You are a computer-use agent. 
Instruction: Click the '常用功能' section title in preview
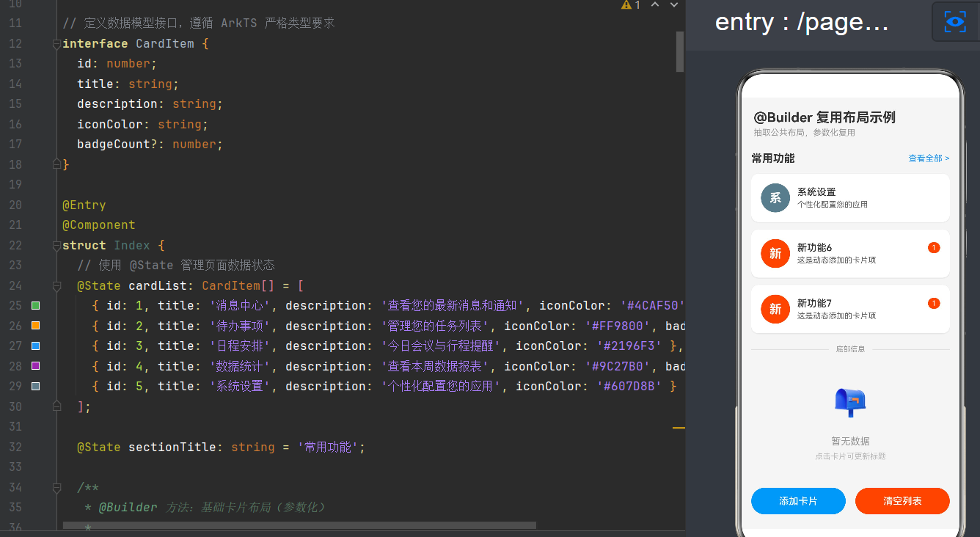(773, 158)
